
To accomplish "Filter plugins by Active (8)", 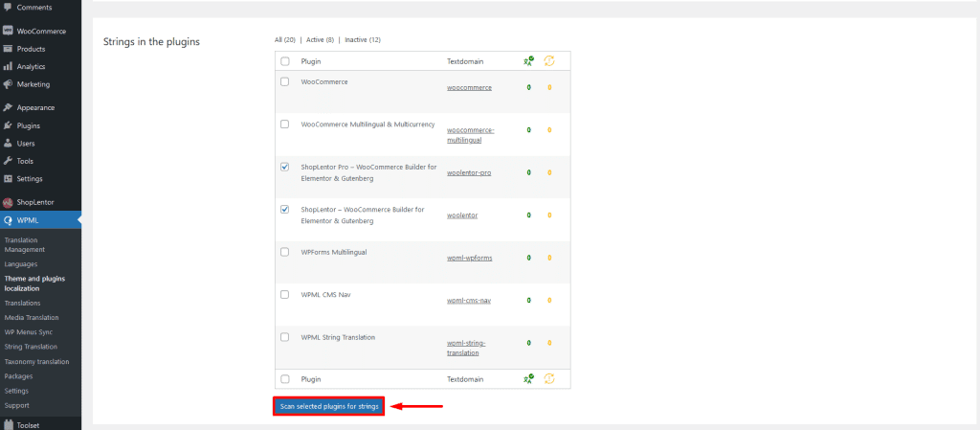I will click(320, 39).
